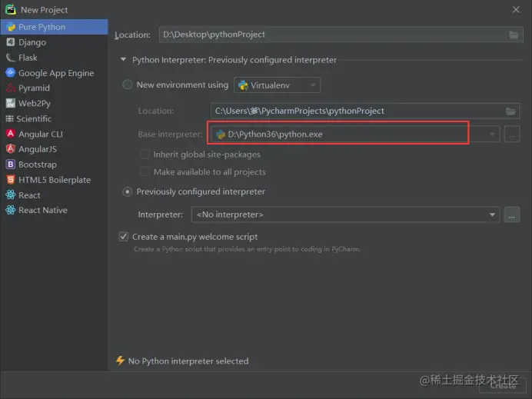532x399 pixels.
Task: Open the Virtualenv environment dropdown
Action: click(x=278, y=85)
